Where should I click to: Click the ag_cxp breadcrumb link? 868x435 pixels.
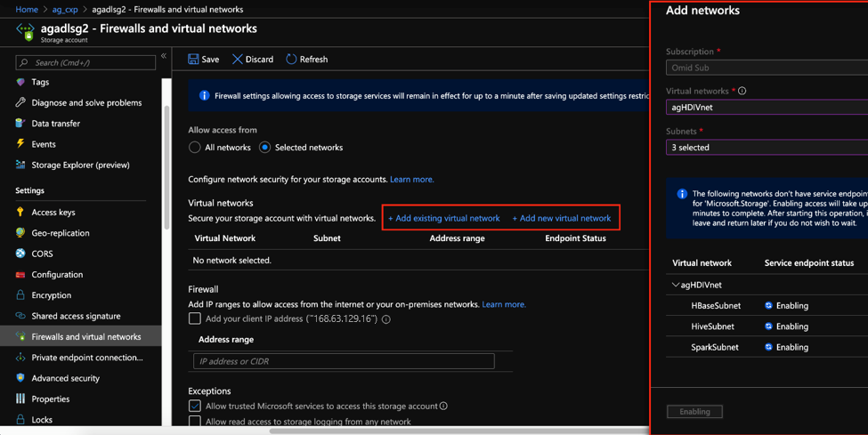point(65,10)
